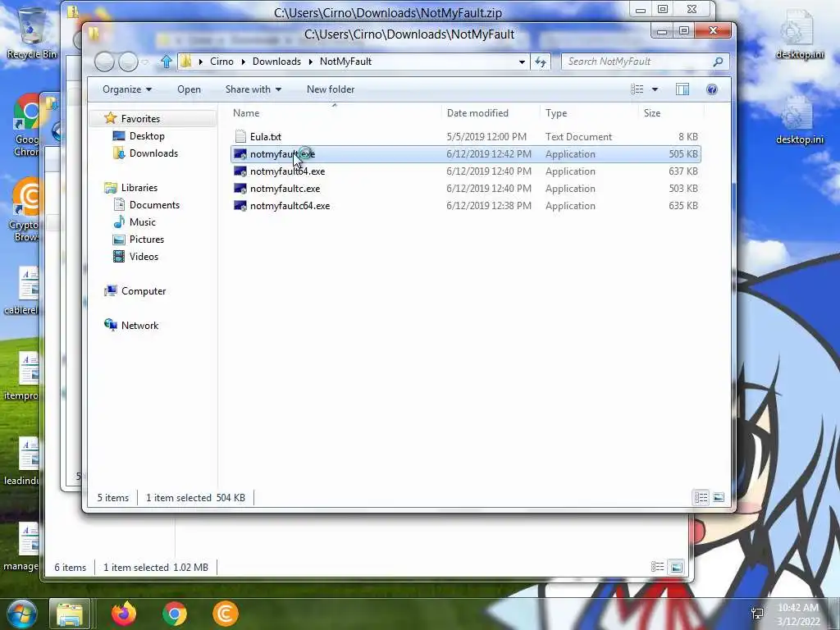
Task: Expand the view options dropdown arrow
Action: 655,89
